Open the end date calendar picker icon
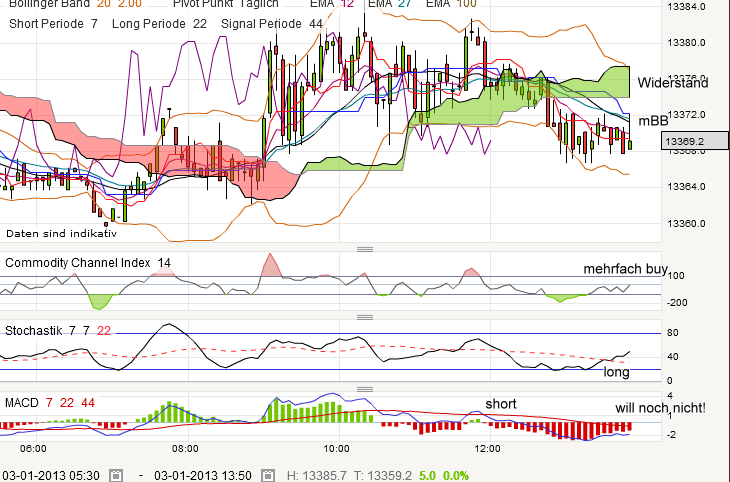The image size is (730, 482). (x=268, y=475)
